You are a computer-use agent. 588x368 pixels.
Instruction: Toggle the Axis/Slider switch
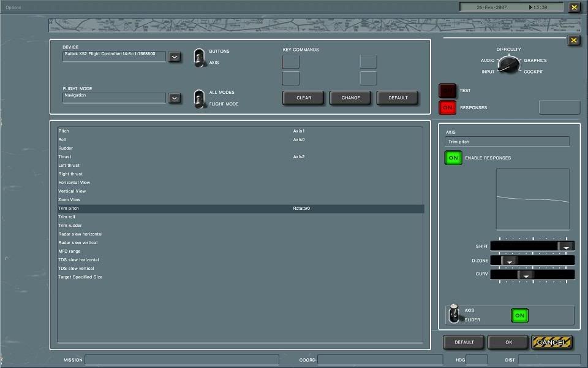[x=454, y=314]
